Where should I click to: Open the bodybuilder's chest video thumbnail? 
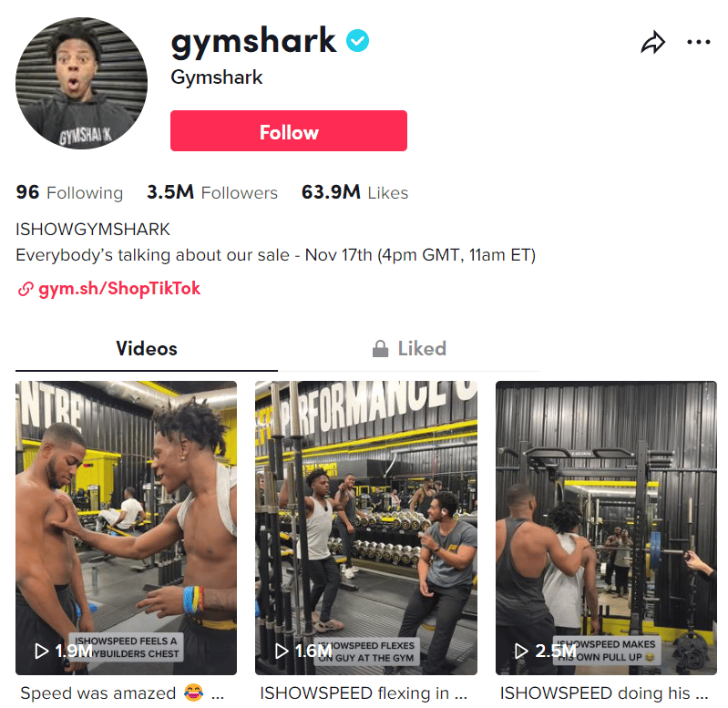click(x=127, y=528)
